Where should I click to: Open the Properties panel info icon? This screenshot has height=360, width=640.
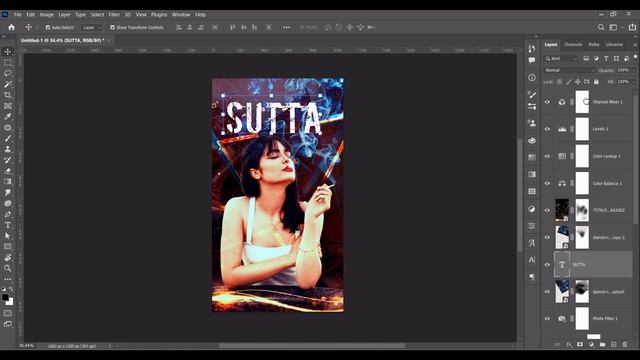coord(532,78)
